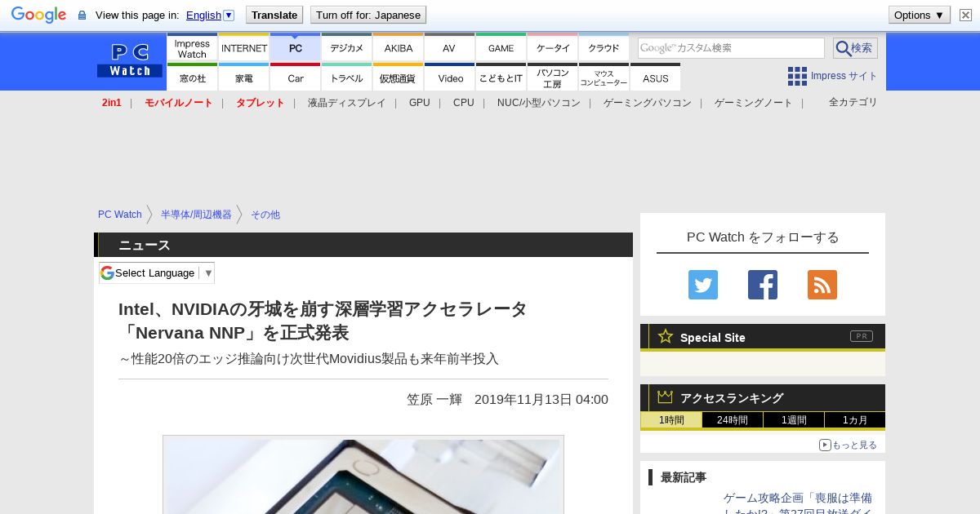
Task: Open the ゲーミングパソコン category link
Action: coord(648,103)
